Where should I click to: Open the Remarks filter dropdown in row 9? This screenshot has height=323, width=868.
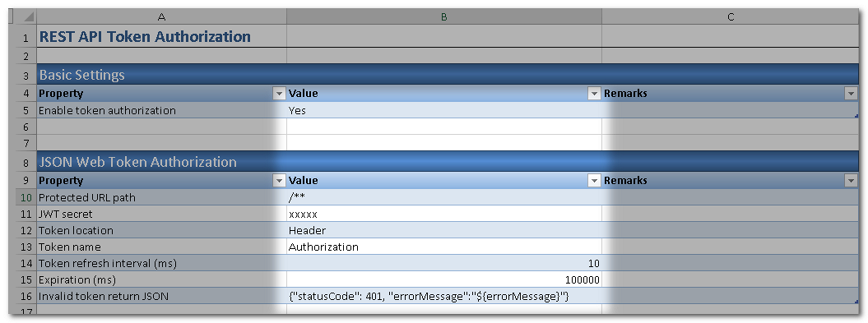tap(852, 181)
